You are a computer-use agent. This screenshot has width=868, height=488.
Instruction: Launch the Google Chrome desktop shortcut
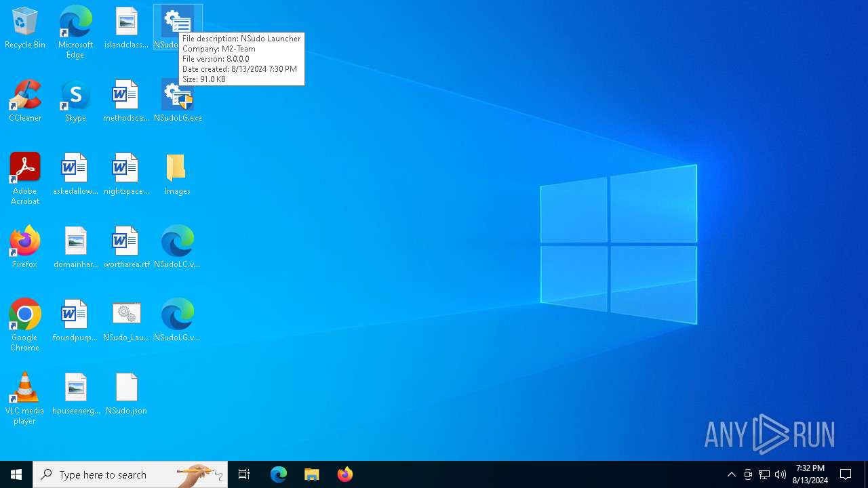tap(25, 325)
